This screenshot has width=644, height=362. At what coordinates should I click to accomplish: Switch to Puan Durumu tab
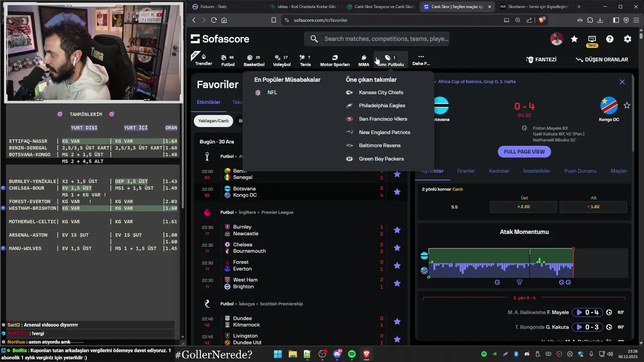tap(580, 171)
